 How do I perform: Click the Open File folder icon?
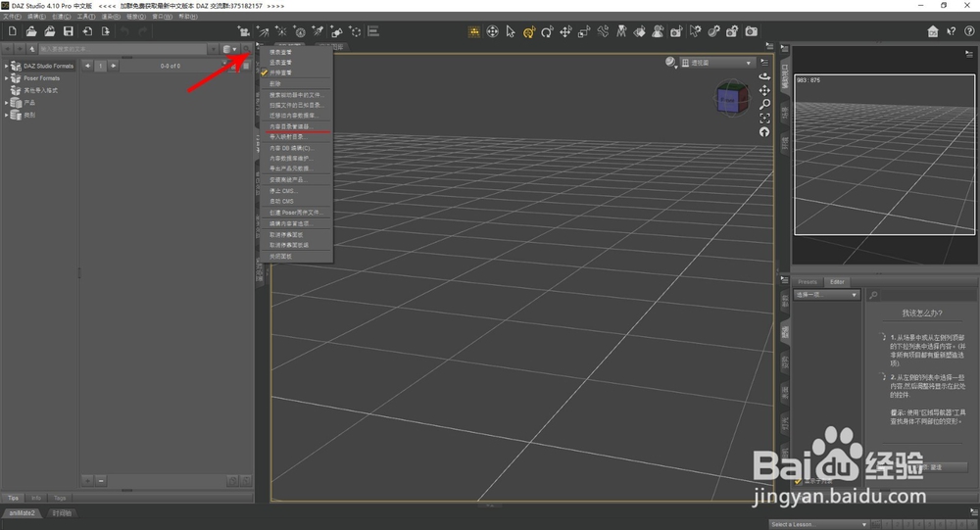31,31
